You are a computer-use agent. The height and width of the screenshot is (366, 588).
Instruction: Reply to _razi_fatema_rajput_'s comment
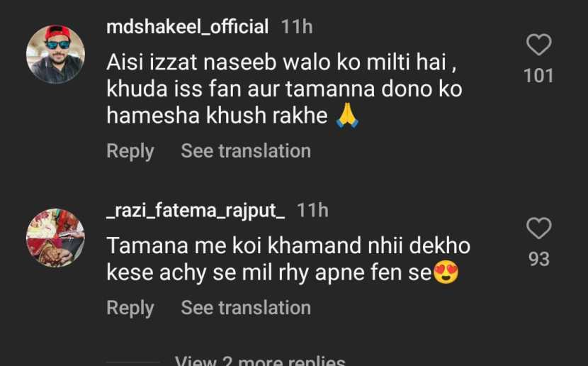130,308
